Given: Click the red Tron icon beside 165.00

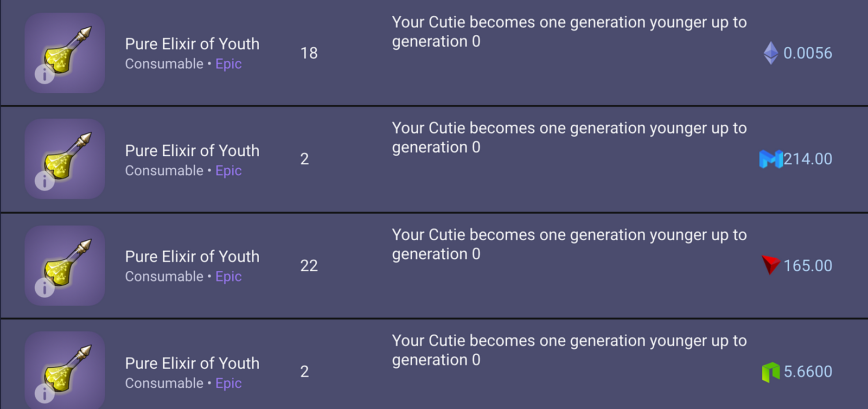Looking at the screenshot, I should (x=771, y=265).
